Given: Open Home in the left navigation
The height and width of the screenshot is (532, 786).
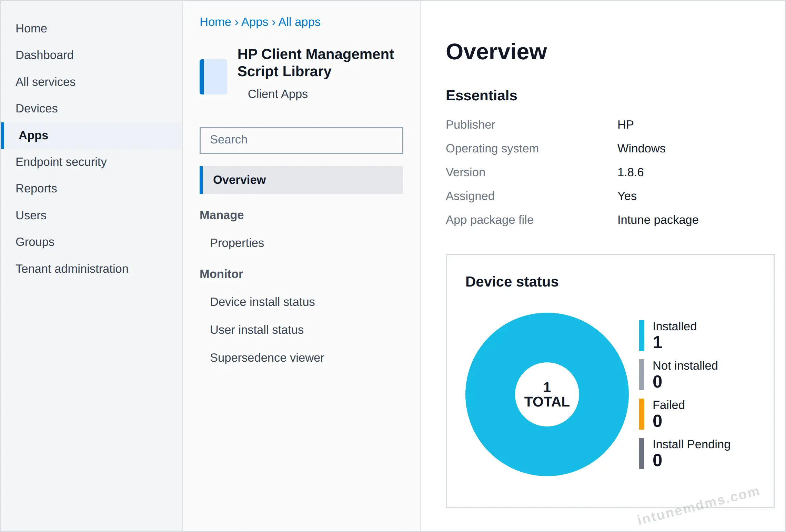Looking at the screenshot, I should [x=31, y=28].
